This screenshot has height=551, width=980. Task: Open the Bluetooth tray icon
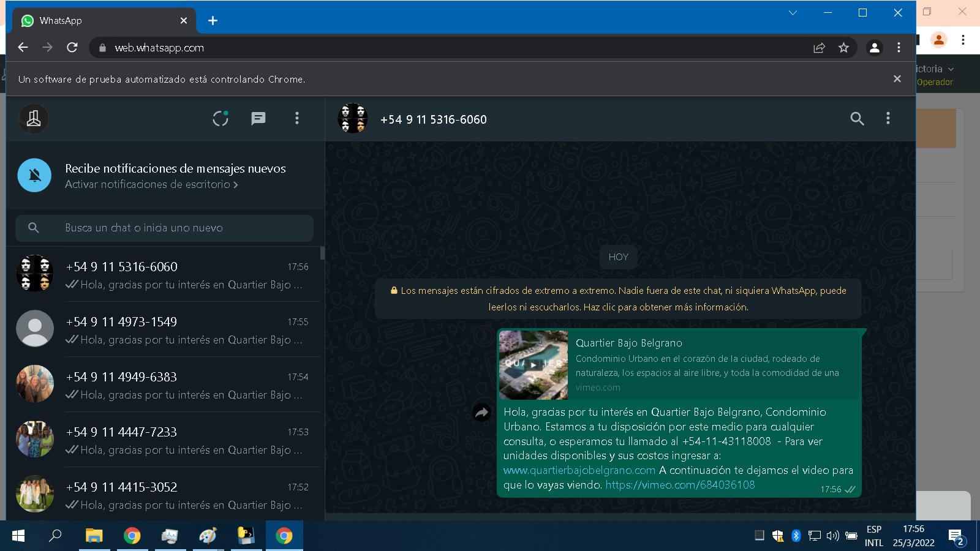pyautogui.click(x=796, y=536)
